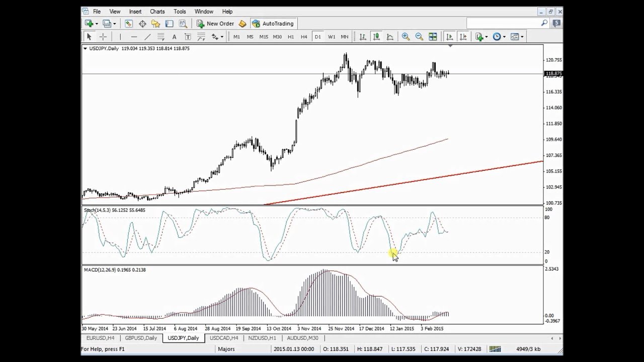This screenshot has width=644, height=362.
Task: Zoom out of the chart
Action: (x=419, y=37)
